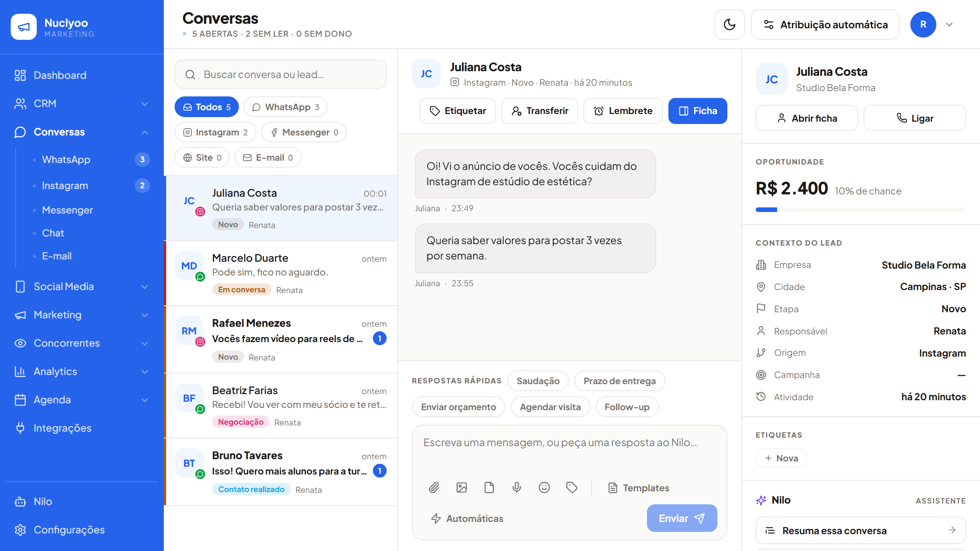The height and width of the screenshot is (551, 980).
Task: Filter conversations by WhatsApp chip
Action: tap(286, 107)
